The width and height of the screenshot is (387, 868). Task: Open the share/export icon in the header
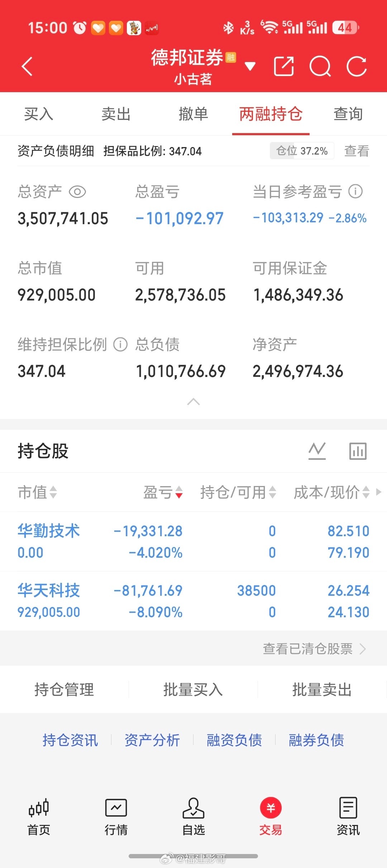tap(284, 66)
